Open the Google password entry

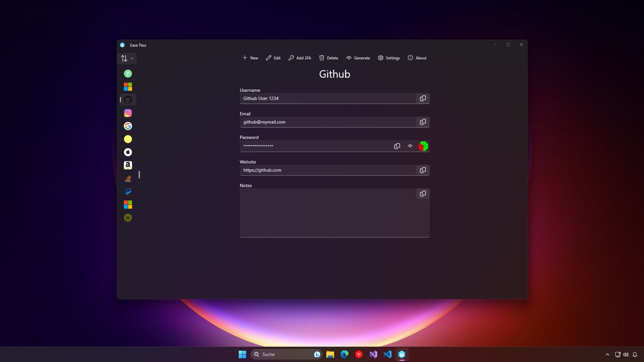click(x=128, y=126)
